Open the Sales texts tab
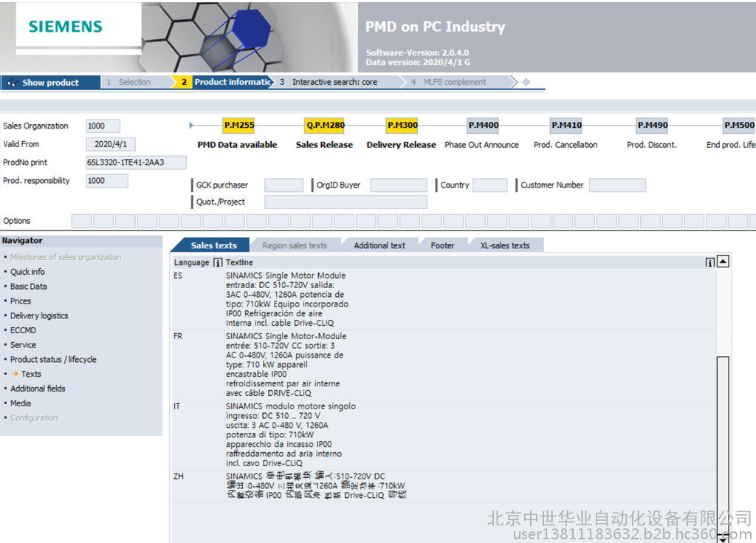The width and height of the screenshot is (756, 543). [213, 245]
